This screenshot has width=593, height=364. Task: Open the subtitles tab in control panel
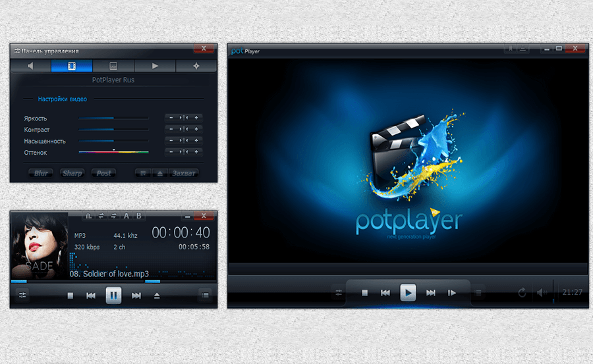(x=113, y=66)
